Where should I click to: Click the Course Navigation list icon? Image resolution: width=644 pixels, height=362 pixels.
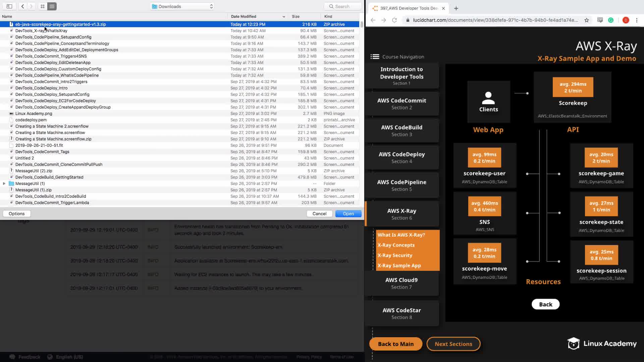[375, 57]
